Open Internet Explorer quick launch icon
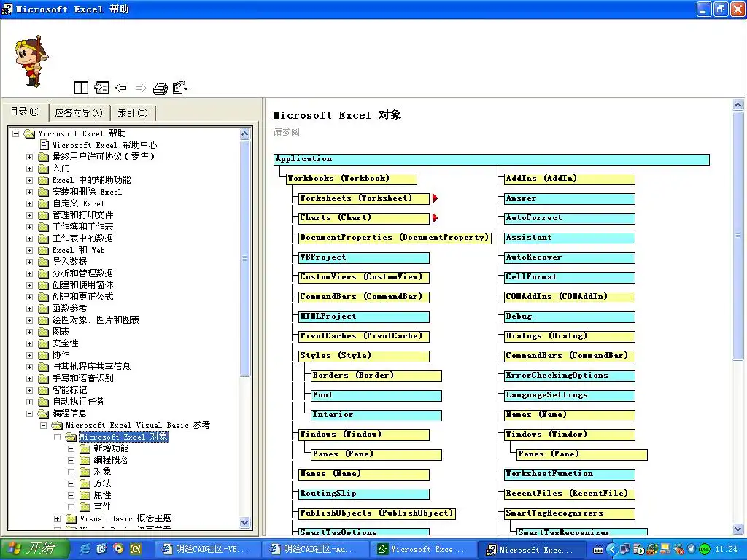Screen dimensions: 747x560 (x=85, y=549)
